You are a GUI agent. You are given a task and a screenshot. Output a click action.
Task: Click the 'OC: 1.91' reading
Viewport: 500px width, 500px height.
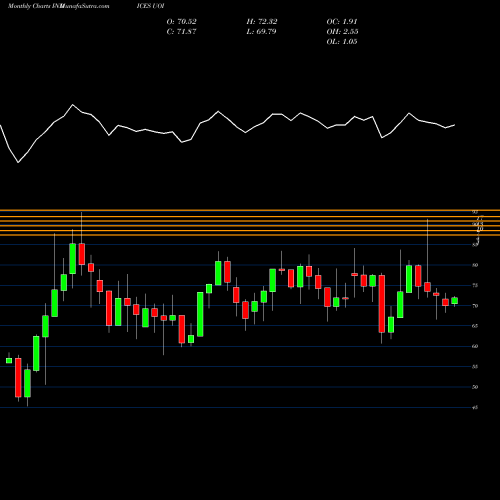coord(342,22)
